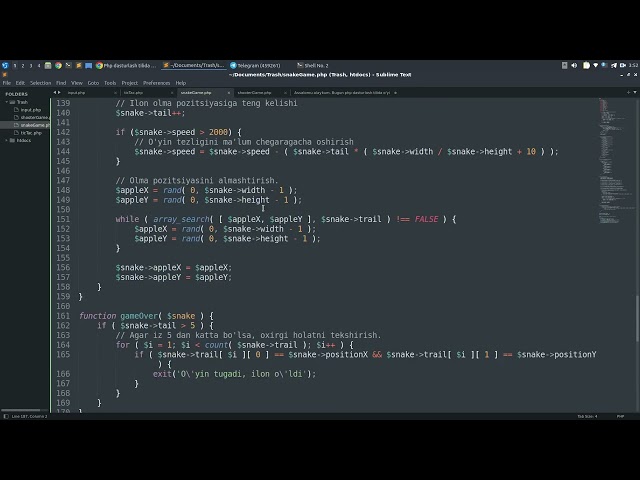640x480 pixels.
Task: Add a new tab with plus icon
Action: coord(628,93)
